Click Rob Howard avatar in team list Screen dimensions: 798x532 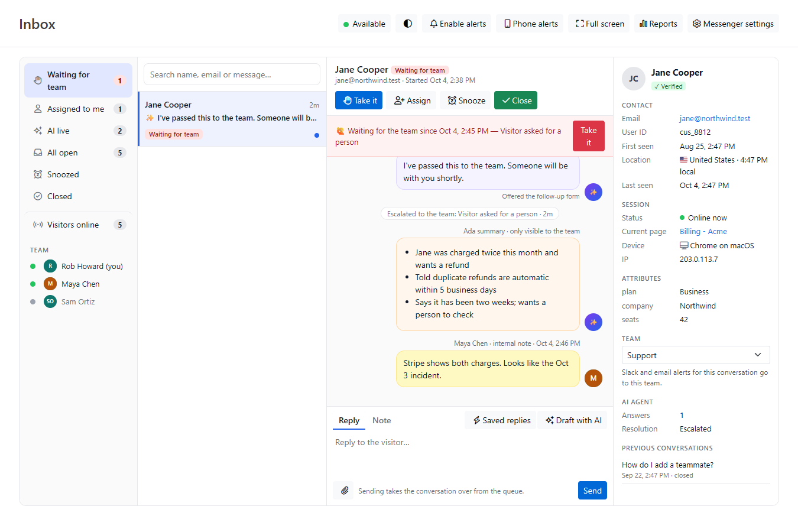pos(50,266)
